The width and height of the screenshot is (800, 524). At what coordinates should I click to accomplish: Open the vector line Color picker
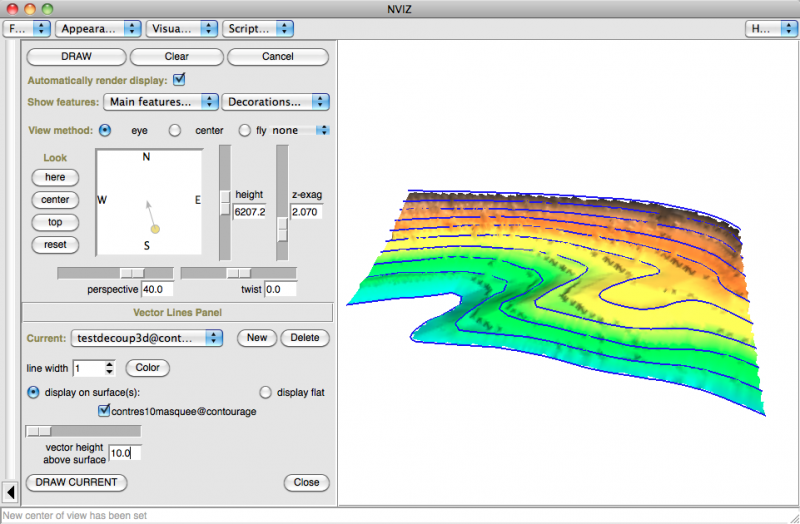click(x=148, y=368)
